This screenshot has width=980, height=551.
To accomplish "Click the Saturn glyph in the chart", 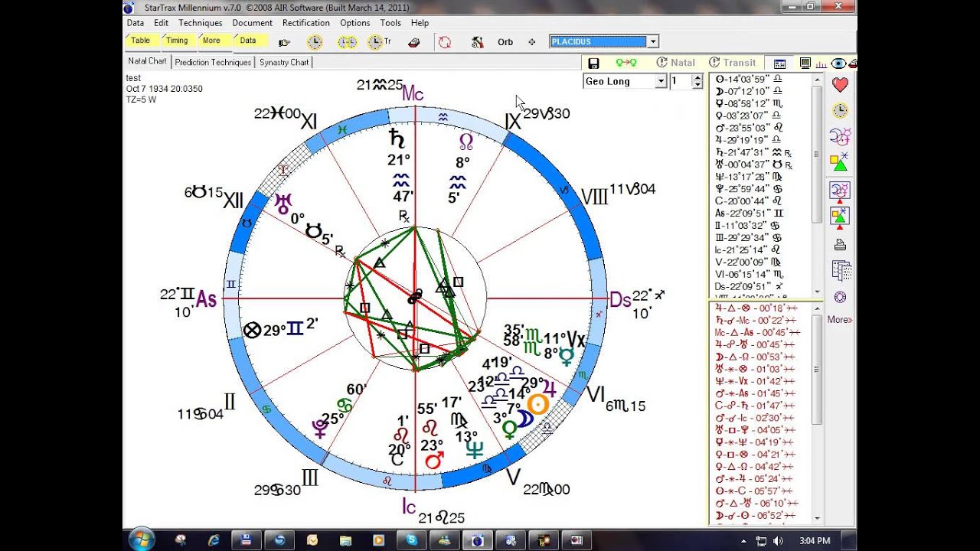I will 397,138.
